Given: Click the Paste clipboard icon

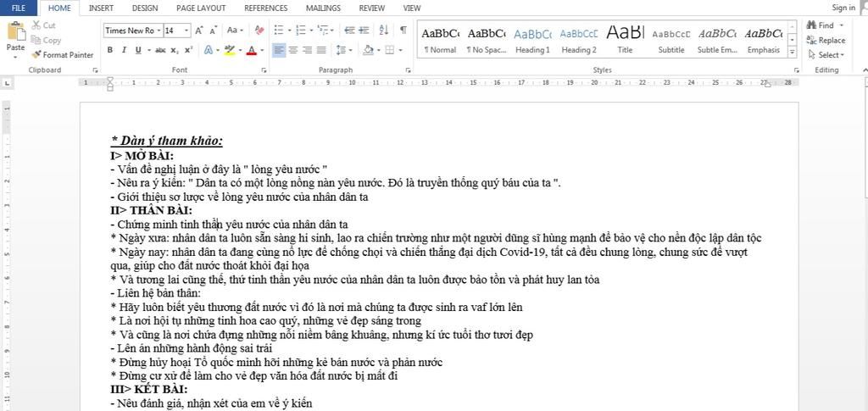Looking at the screenshot, I should [x=15, y=31].
